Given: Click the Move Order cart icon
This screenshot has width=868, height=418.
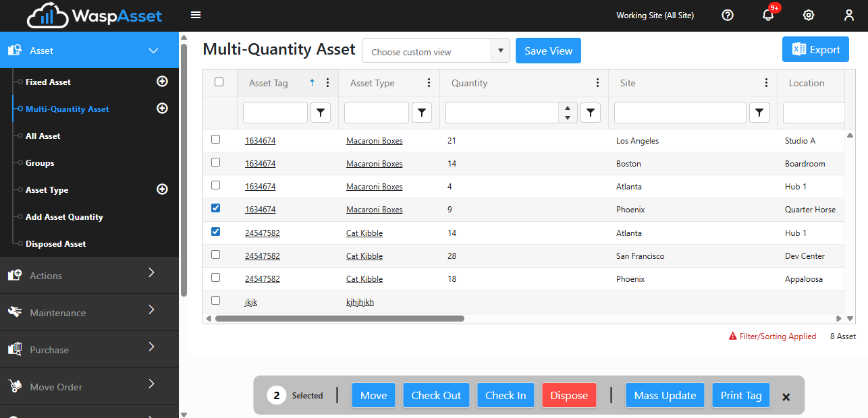Looking at the screenshot, I should [x=15, y=386].
